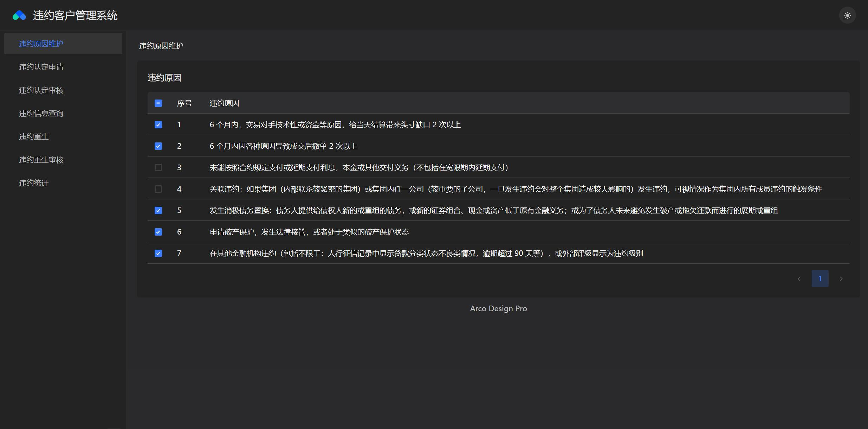Check row 3 checkbox
This screenshot has height=429, width=868.
[x=158, y=168]
